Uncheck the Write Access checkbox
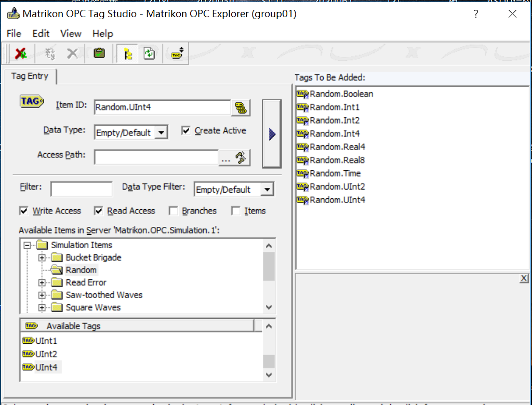 (24, 211)
